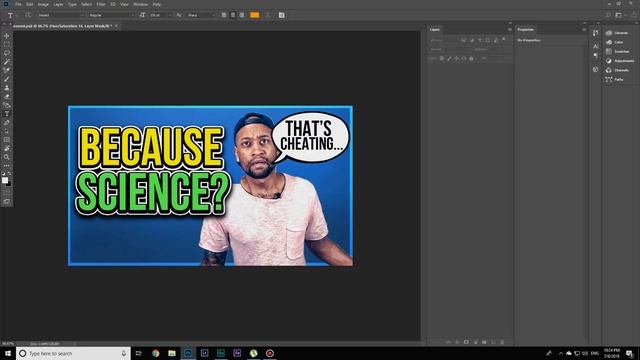Open the Adjustments panel
The height and width of the screenshot is (360, 640).
click(x=620, y=61)
